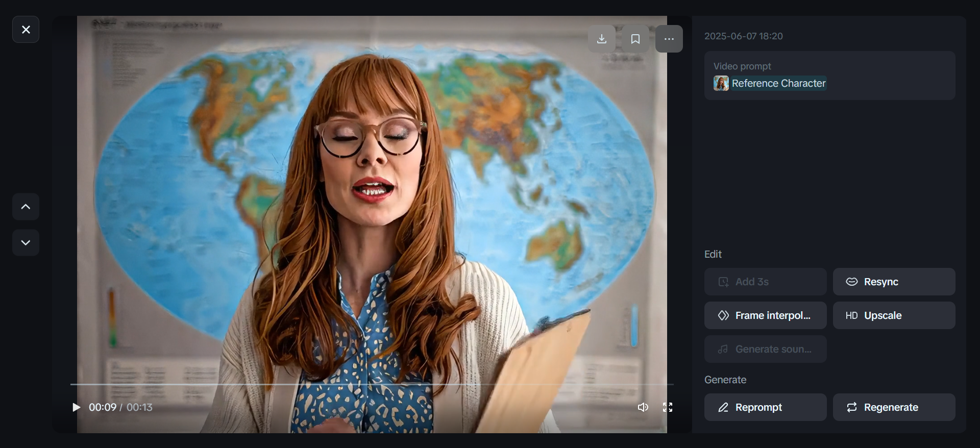The width and height of the screenshot is (980, 448).
Task: Mute the video audio
Action: tap(643, 407)
